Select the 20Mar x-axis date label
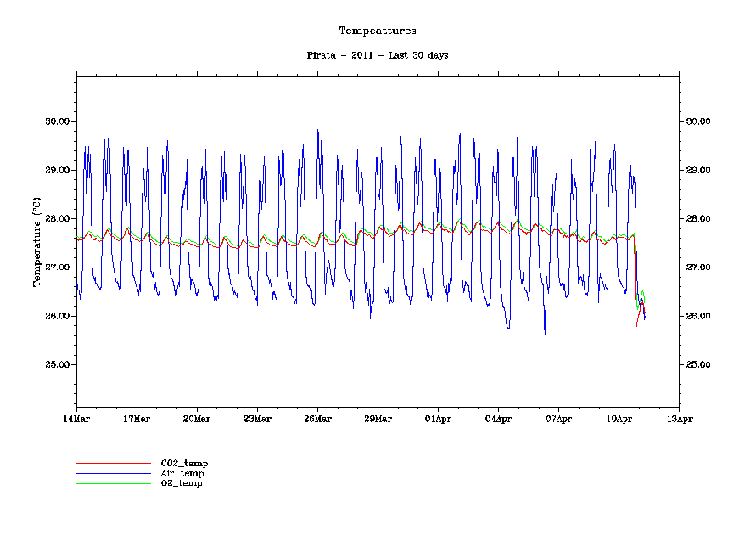This screenshot has height=535, width=756. click(x=197, y=419)
